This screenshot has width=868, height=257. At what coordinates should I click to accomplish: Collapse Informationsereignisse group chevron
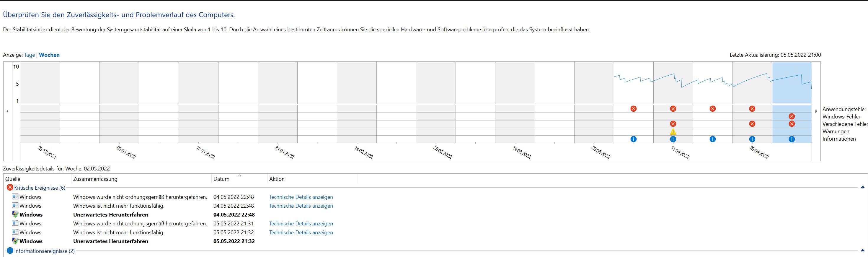(863, 251)
